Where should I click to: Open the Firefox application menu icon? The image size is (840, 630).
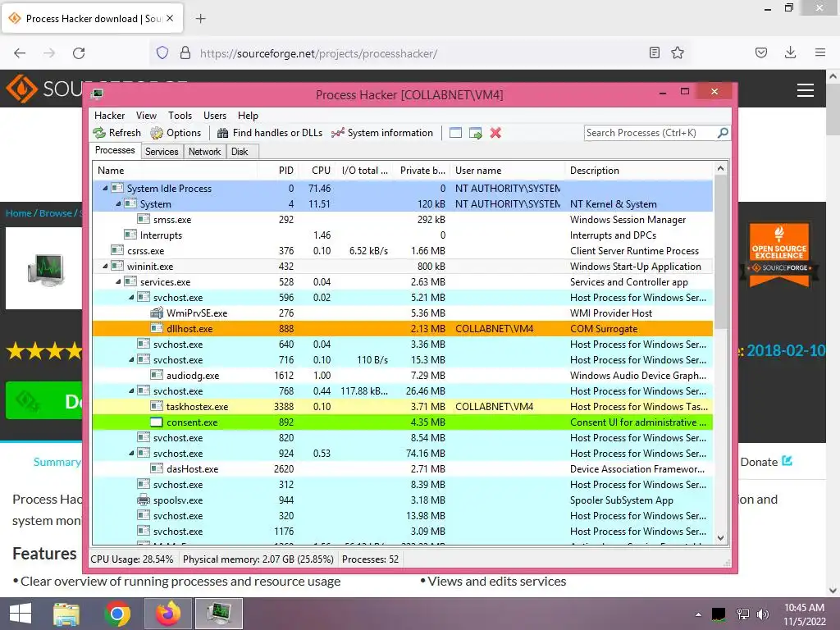[819, 52]
